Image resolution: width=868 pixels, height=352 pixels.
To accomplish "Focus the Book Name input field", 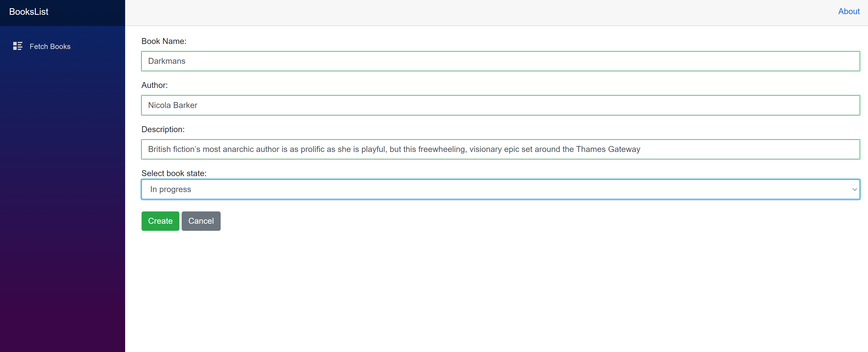I will (x=500, y=61).
